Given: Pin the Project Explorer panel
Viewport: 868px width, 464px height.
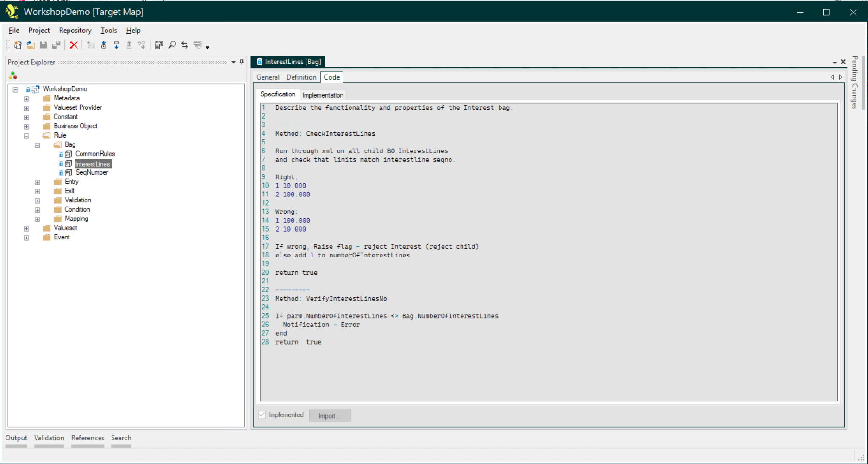Looking at the screenshot, I should (242, 62).
